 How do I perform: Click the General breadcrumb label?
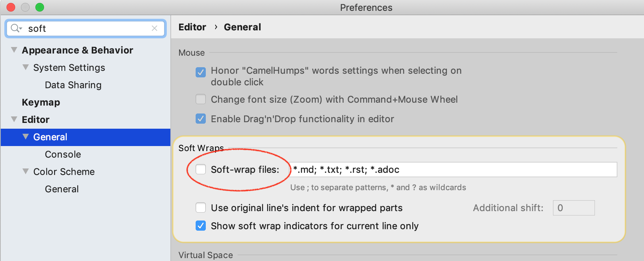(x=242, y=27)
